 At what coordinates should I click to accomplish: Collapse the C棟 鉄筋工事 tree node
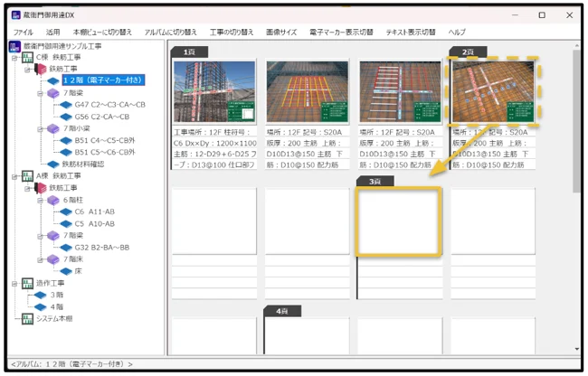tap(15, 59)
